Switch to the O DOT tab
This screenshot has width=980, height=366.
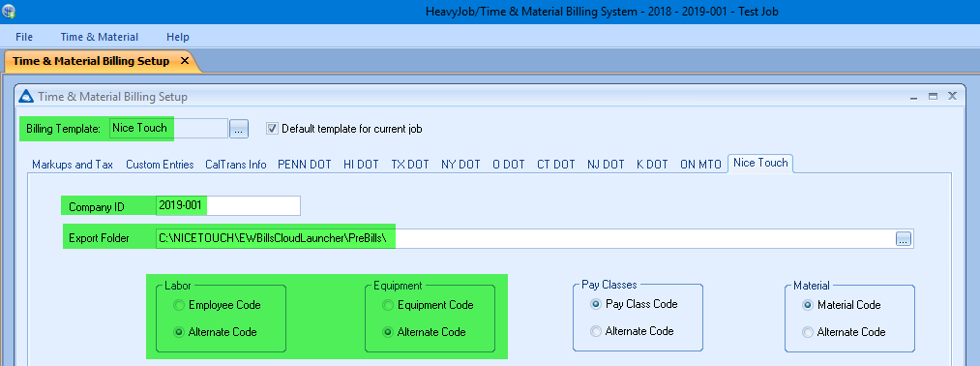click(x=509, y=165)
